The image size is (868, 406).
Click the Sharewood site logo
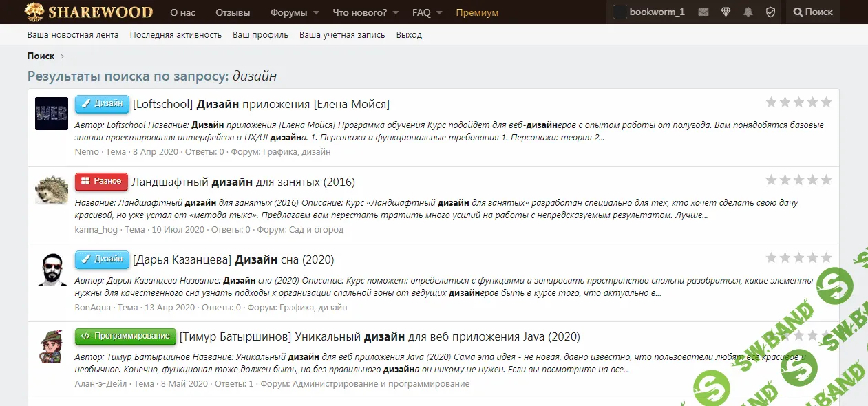[x=89, y=12]
